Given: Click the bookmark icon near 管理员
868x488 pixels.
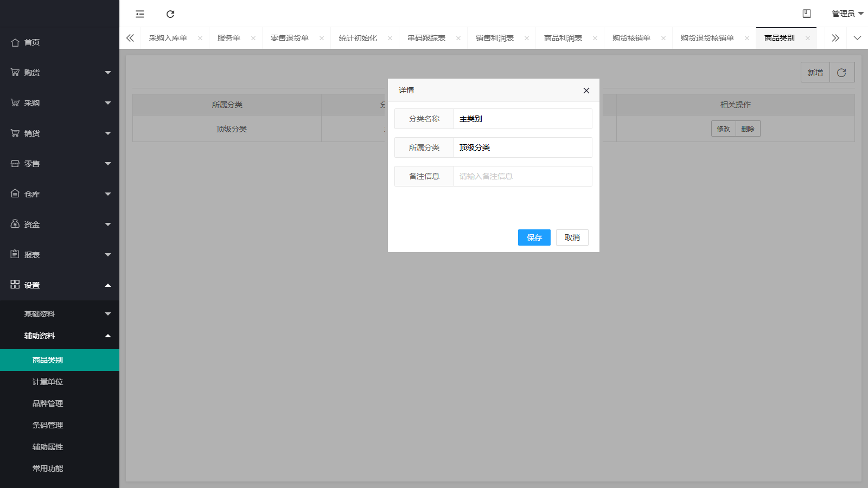Looking at the screenshot, I should 807,14.
